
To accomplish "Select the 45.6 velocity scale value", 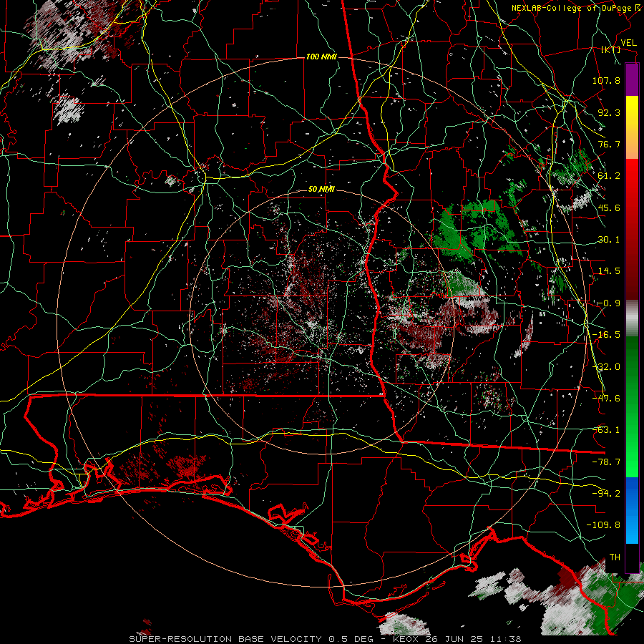I will click(x=609, y=208).
